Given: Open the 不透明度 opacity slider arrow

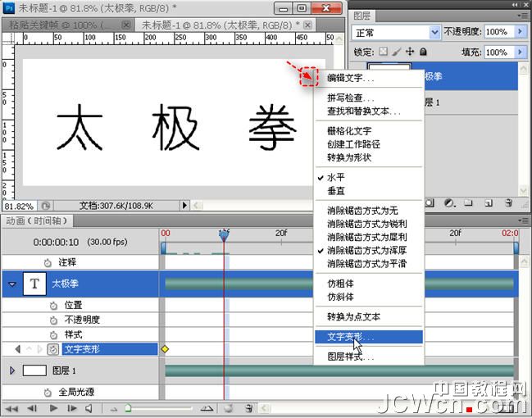Looking at the screenshot, I should [521, 32].
